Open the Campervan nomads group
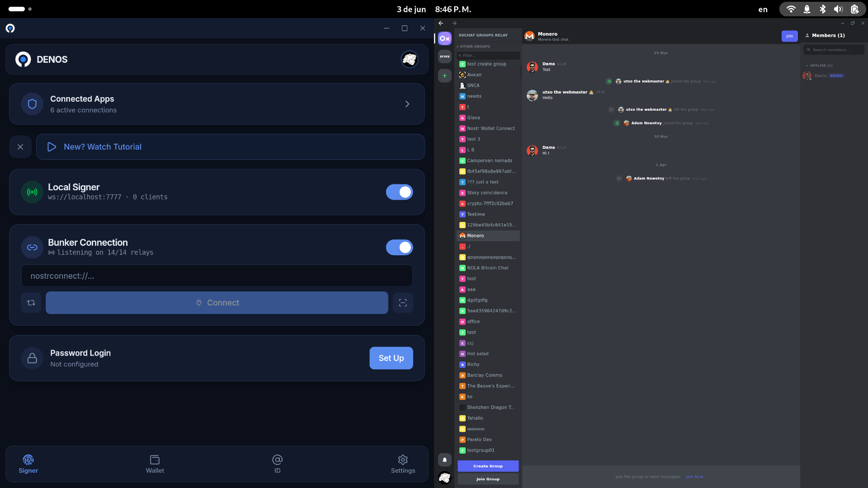Screen dimensions: 868x488 pos(488,160)
